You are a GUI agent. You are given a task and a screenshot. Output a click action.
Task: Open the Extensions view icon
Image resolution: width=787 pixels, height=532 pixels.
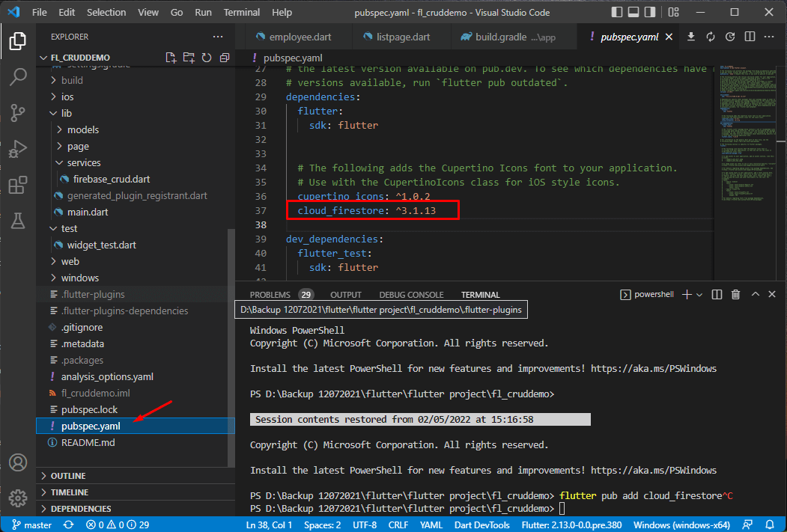(17, 185)
